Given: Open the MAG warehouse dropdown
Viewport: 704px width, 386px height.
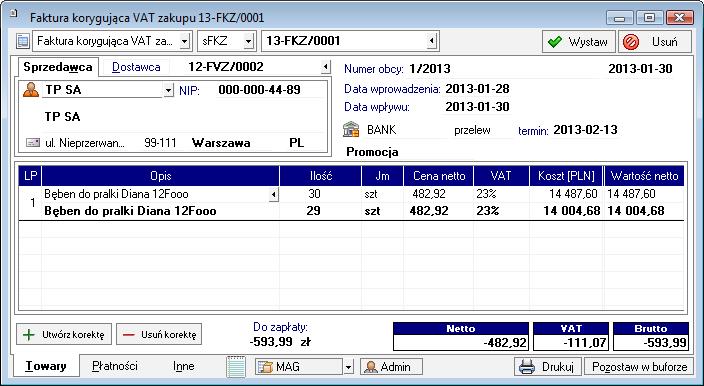Looking at the screenshot, I should (348, 367).
